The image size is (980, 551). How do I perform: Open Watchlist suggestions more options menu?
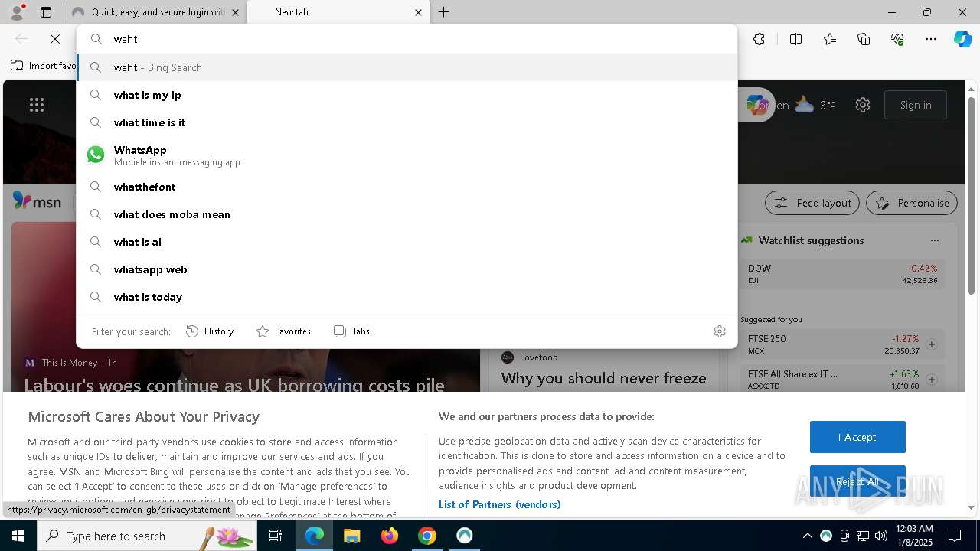pos(935,240)
